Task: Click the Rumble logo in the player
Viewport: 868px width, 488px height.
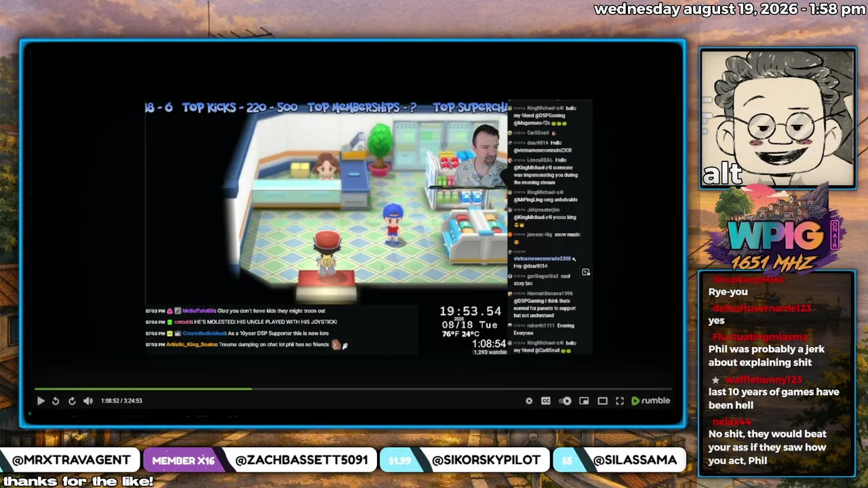Action: coord(650,401)
